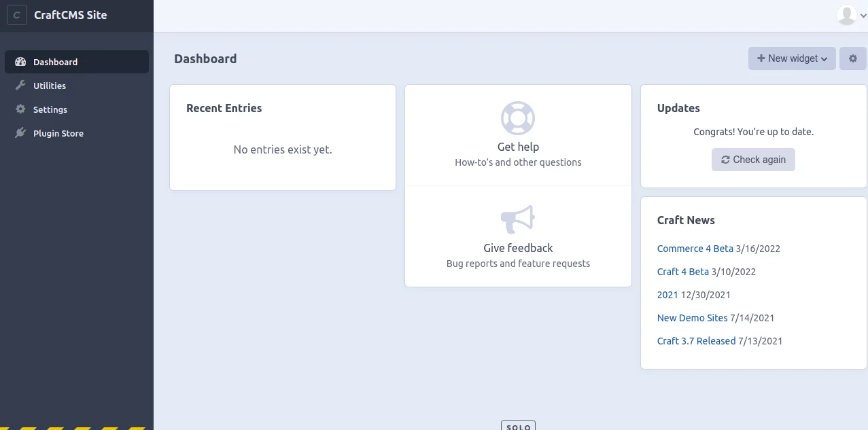The height and width of the screenshot is (430, 868).
Task: Click the SOLO edition badge
Action: tap(518, 426)
